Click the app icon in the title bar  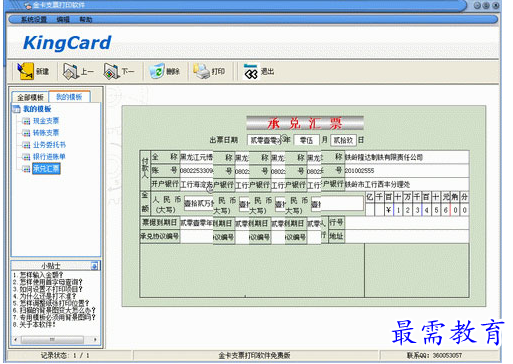pos(27,5)
